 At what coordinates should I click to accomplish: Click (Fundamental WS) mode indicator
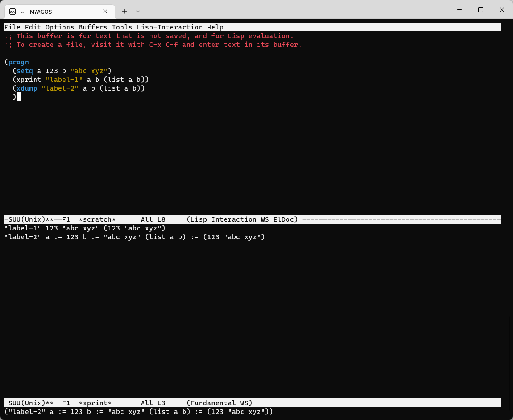[x=219, y=403]
